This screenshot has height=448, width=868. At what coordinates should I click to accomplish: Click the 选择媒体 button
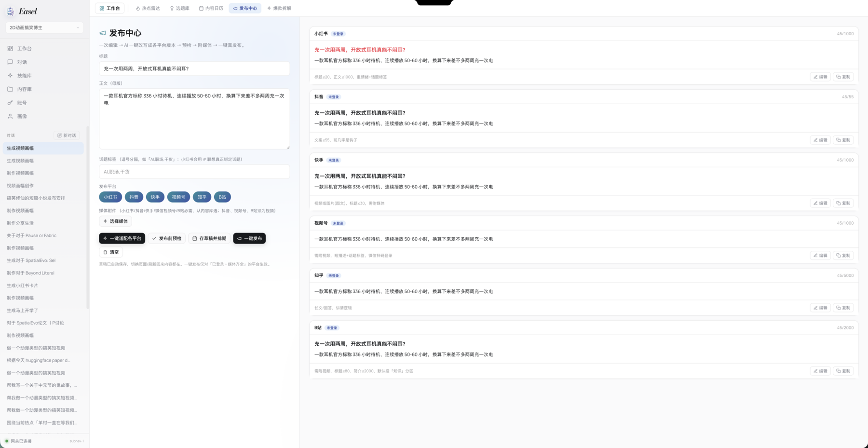(115, 221)
